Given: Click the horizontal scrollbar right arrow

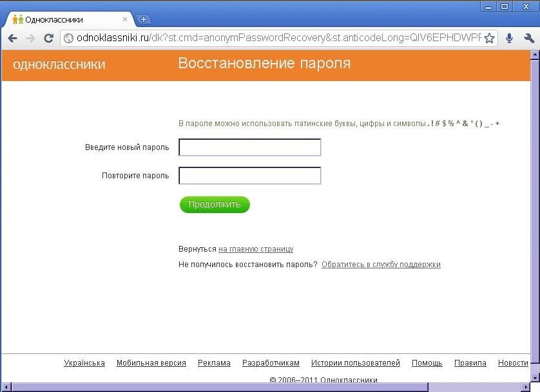Looking at the screenshot, I should [x=526, y=387].
